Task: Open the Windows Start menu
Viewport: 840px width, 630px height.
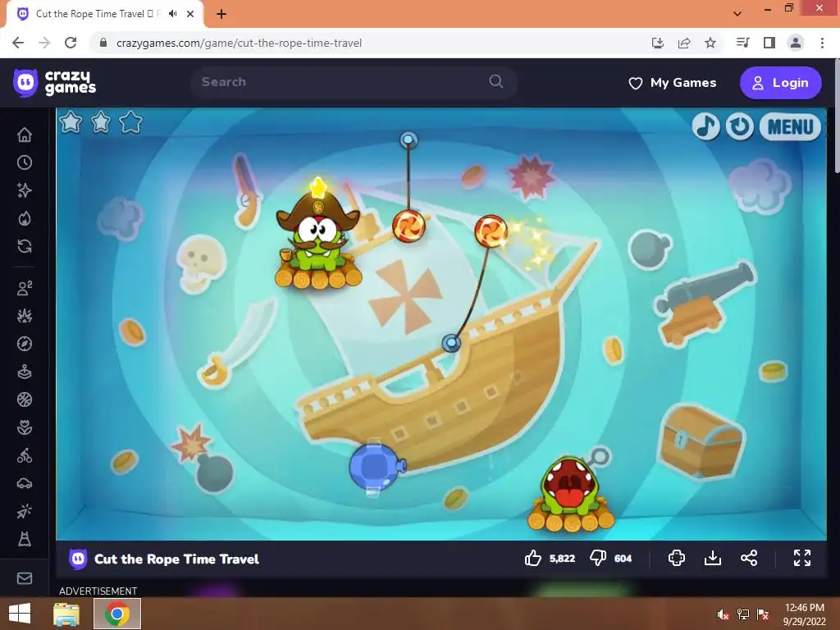Action: [20, 614]
